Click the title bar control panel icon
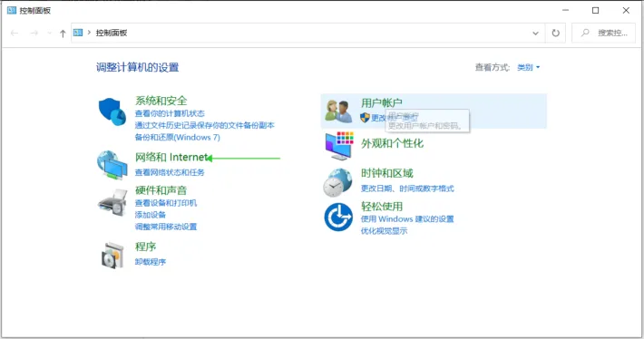 (x=12, y=10)
